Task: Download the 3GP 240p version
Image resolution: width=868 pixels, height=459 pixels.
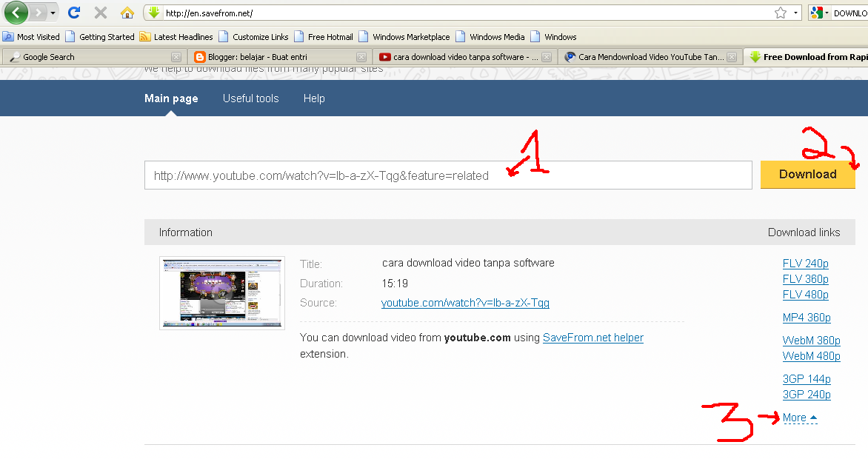Action: pyautogui.click(x=807, y=395)
